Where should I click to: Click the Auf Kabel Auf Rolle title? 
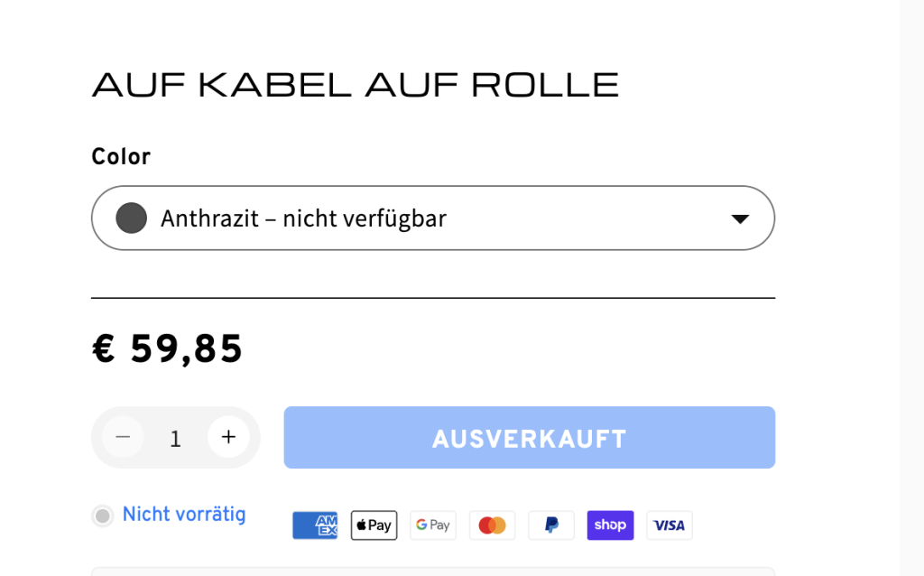(x=356, y=85)
